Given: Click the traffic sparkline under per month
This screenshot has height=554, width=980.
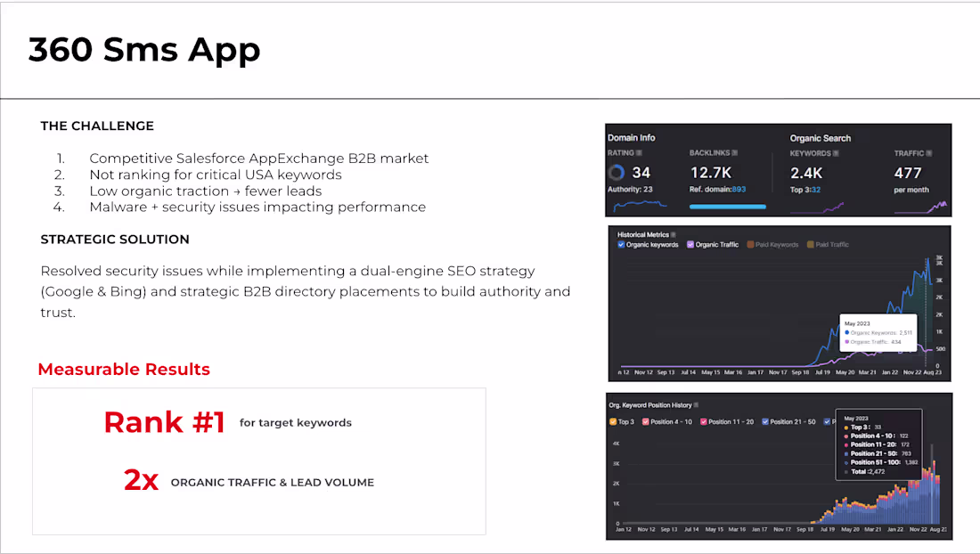Looking at the screenshot, I should point(920,208).
